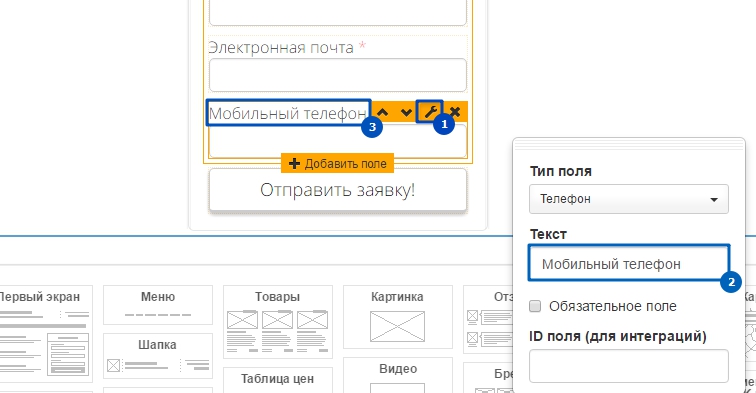
Task: Click the Добавить поле button
Action: point(338,163)
